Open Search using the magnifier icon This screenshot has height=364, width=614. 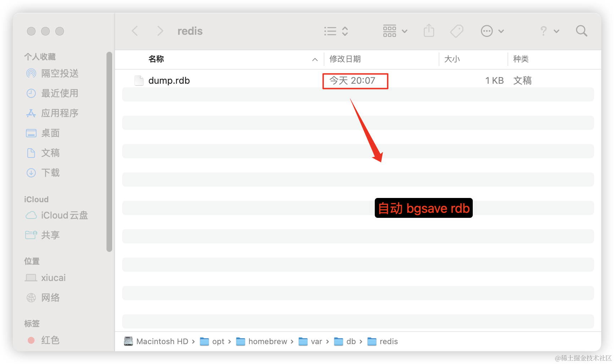581,31
